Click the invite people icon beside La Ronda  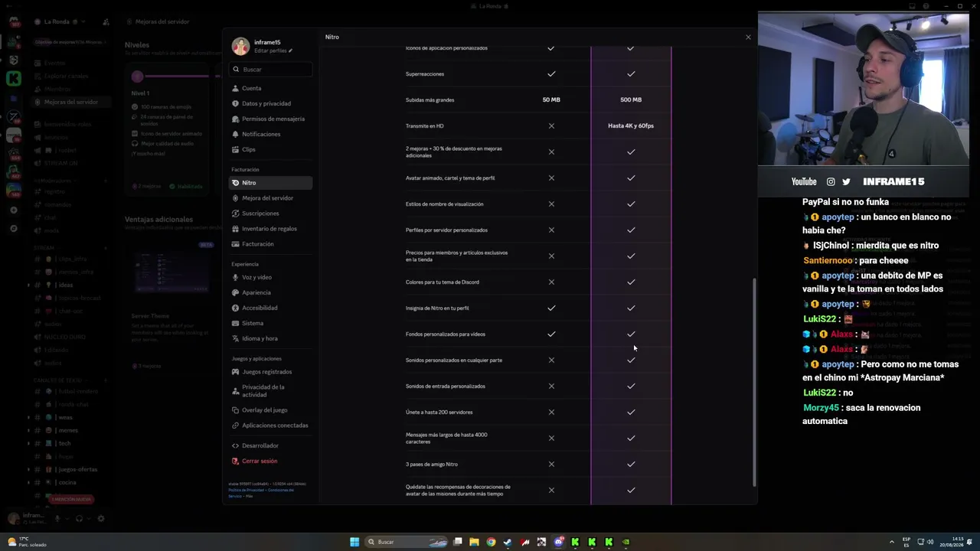tap(106, 22)
